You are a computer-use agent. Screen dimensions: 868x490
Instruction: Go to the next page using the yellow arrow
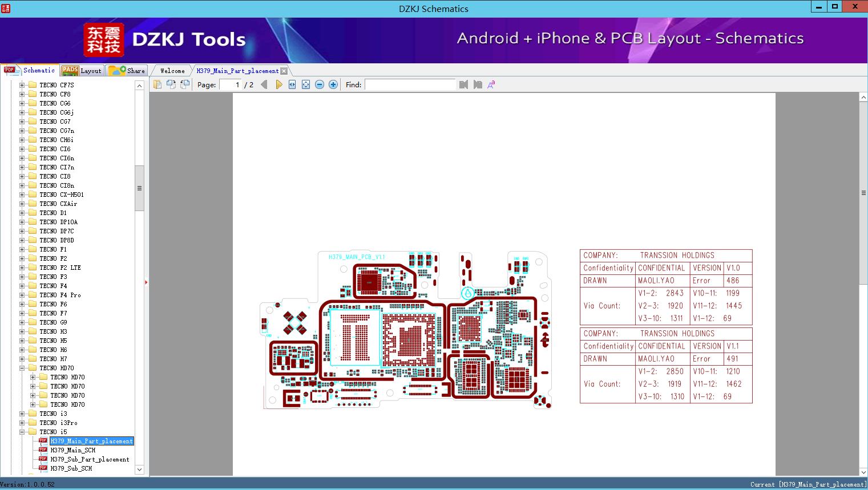pos(278,84)
